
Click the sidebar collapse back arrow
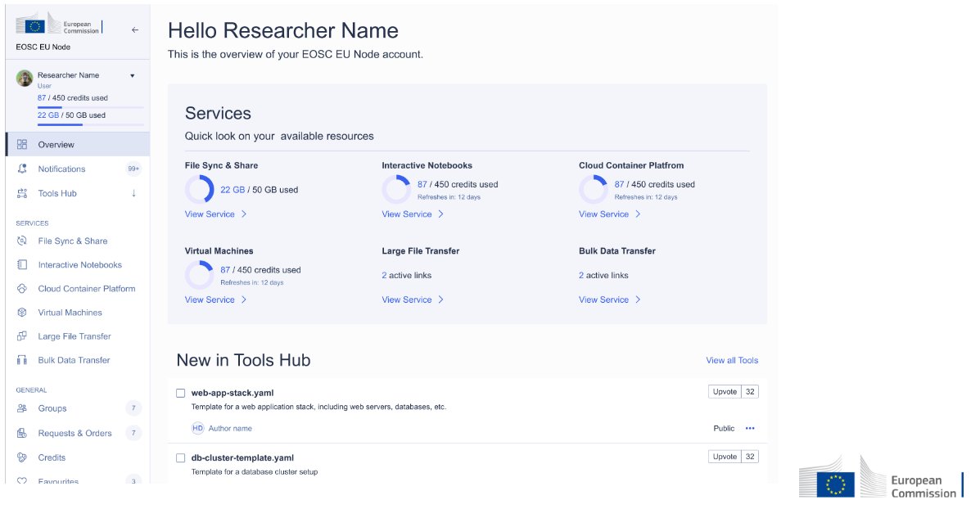coord(135,30)
